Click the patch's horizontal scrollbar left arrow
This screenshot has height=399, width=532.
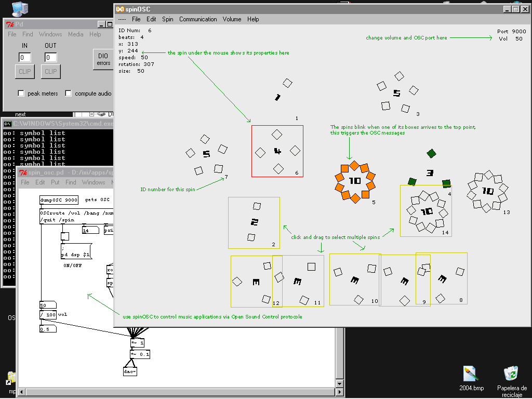[x=22, y=392]
